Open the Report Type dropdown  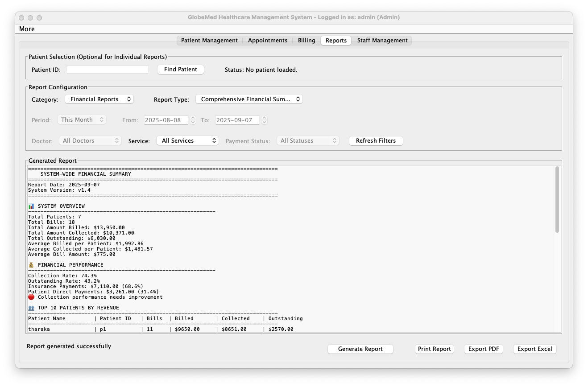pos(249,99)
